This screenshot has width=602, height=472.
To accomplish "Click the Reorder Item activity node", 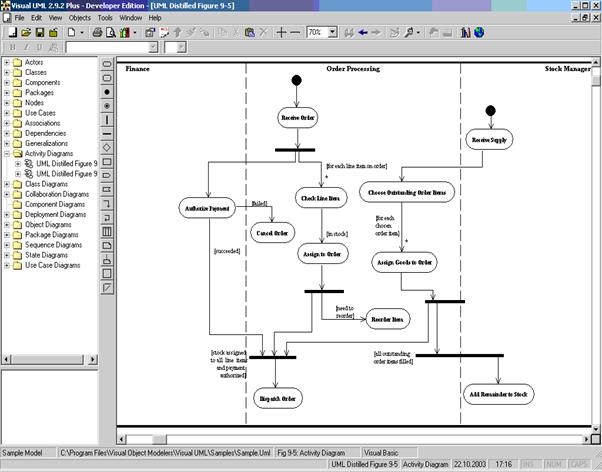I will click(387, 319).
